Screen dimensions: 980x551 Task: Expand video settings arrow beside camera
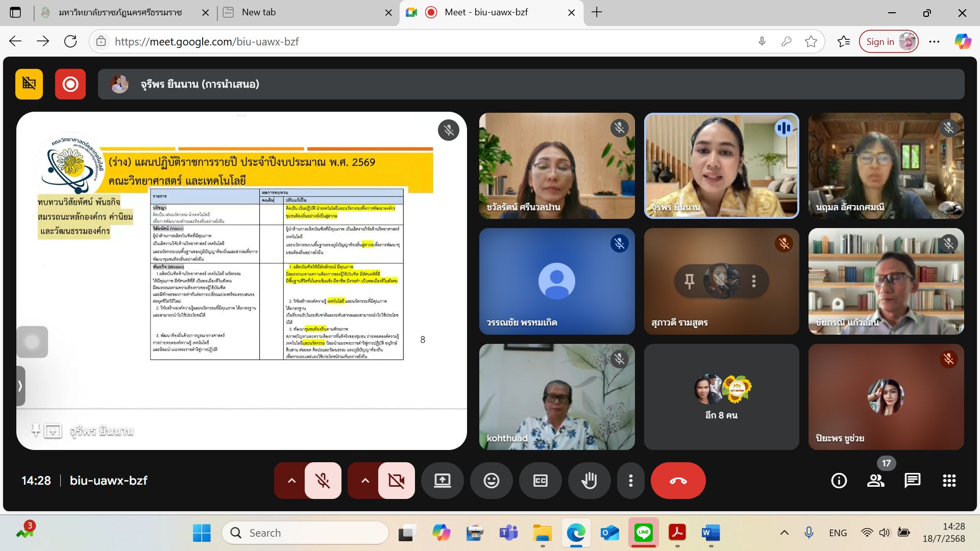click(x=365, y=481)
